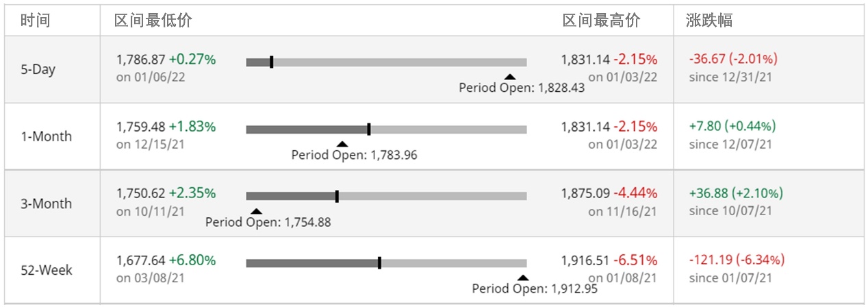
Task: Click the 52-Week range bar current price tick
Action: [379, 263]
